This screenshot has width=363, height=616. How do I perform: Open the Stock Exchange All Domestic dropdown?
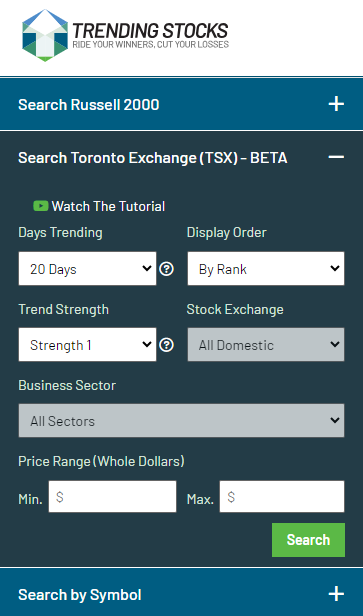pyautogui.click(x=266, y=345)
